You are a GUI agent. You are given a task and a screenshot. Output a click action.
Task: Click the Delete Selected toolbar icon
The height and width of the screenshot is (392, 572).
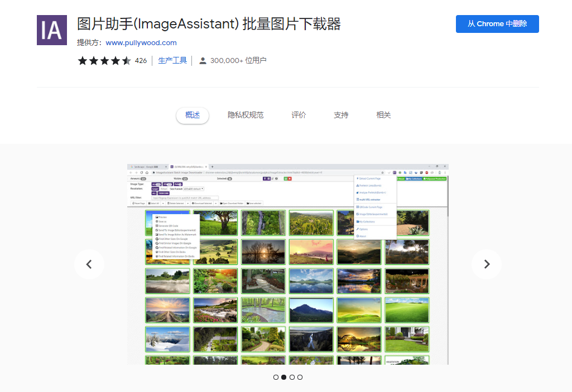tap(176, 204)
